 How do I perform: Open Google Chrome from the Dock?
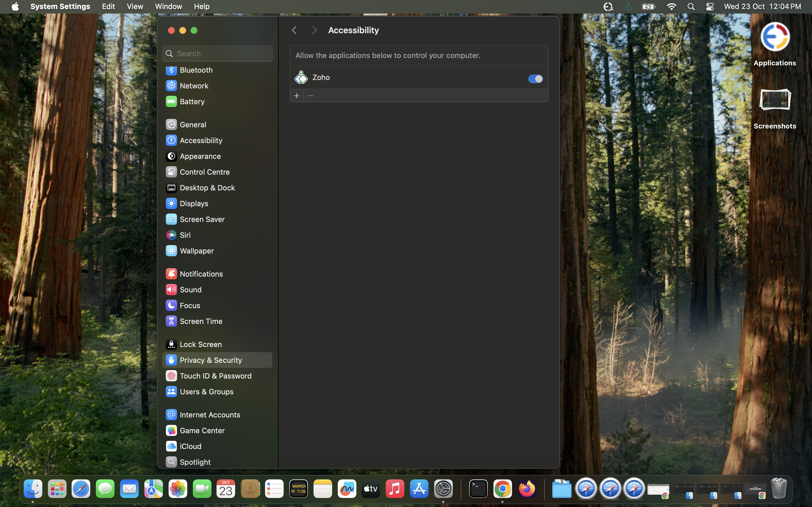pyautogui.click(x=502, y=489)
